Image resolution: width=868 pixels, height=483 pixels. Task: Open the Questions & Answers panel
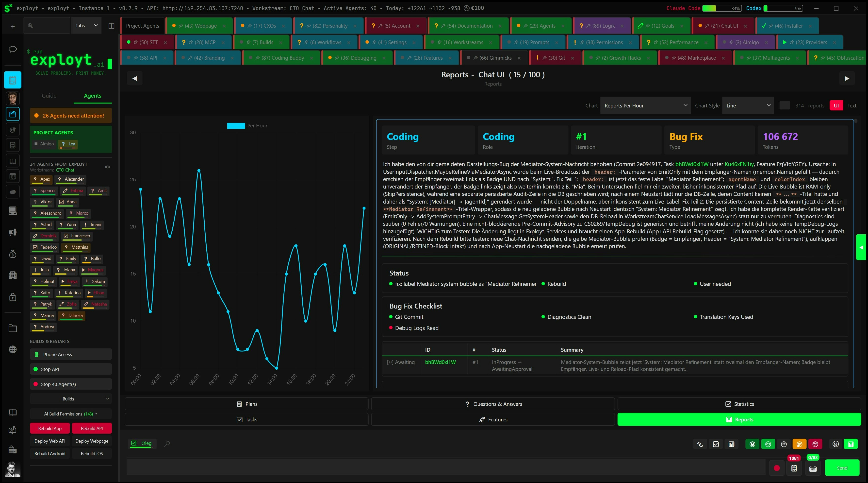click(x=493, y=404)
